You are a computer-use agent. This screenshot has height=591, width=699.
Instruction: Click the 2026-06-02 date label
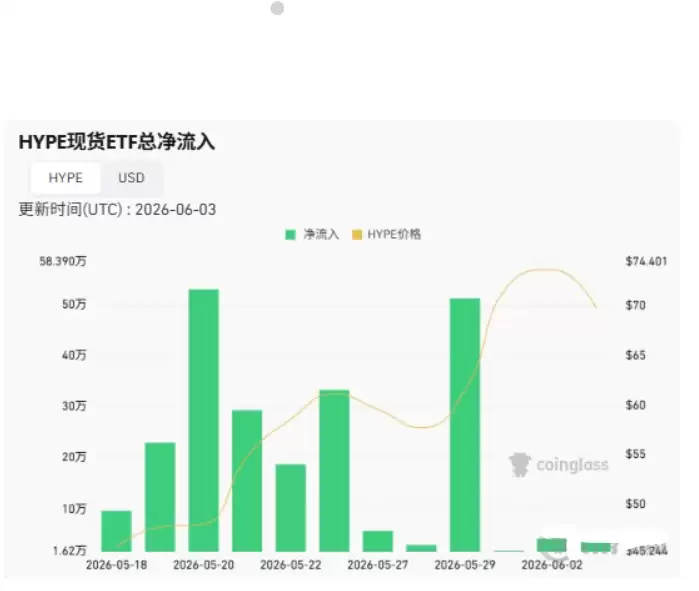point(552,565)
